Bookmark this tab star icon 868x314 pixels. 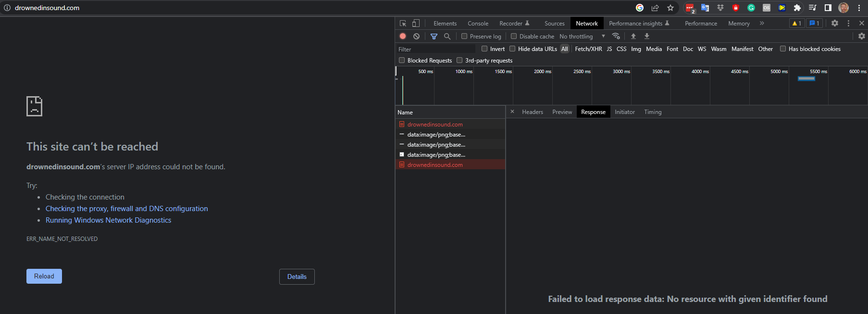click(670, 8)
